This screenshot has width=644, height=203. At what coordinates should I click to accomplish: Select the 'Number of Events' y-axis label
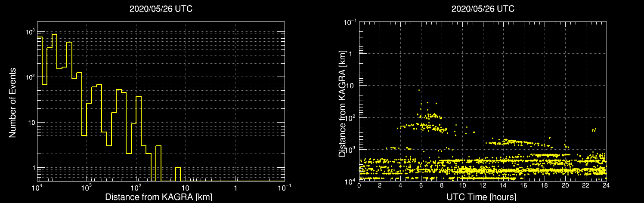[x=12, y=102]
